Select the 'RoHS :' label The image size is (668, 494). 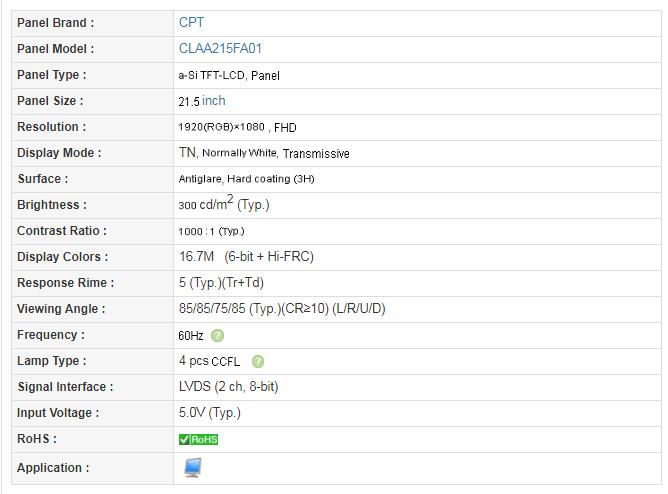click(37, 439)
